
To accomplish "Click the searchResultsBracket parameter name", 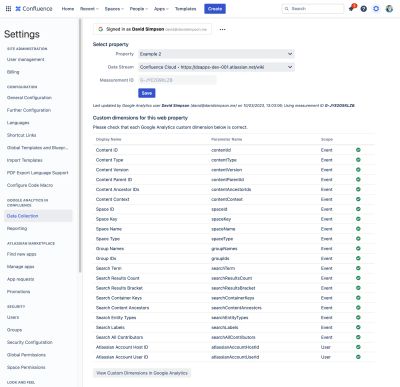I will 233,288.
